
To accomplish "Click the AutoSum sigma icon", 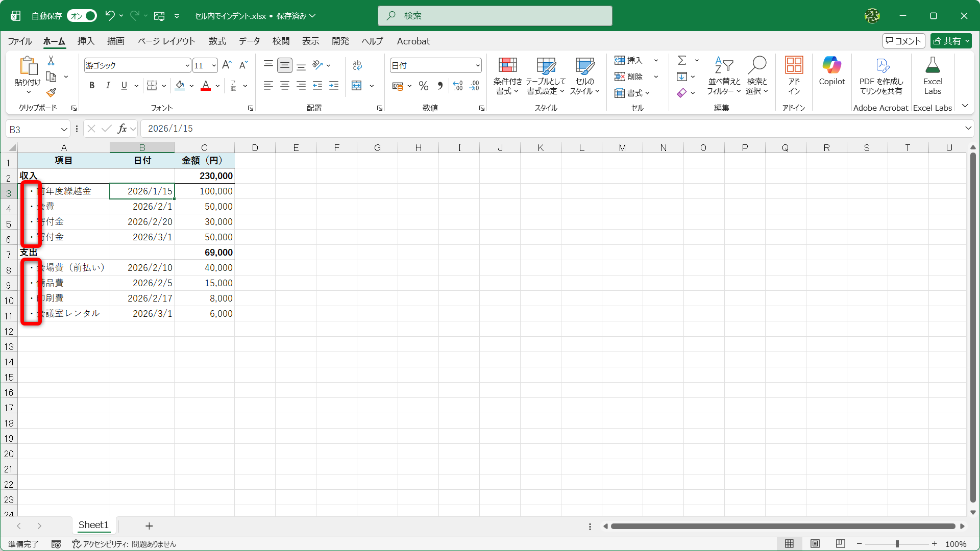I will [x=682, y=60].
